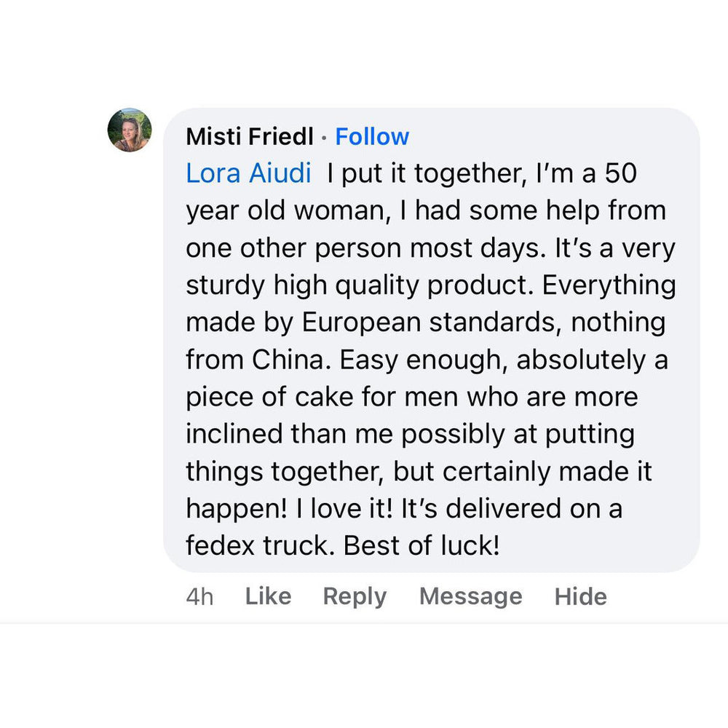Like Misti Friedl's comment
This screenshot has width=728, height=728.
tap(268, 596)
